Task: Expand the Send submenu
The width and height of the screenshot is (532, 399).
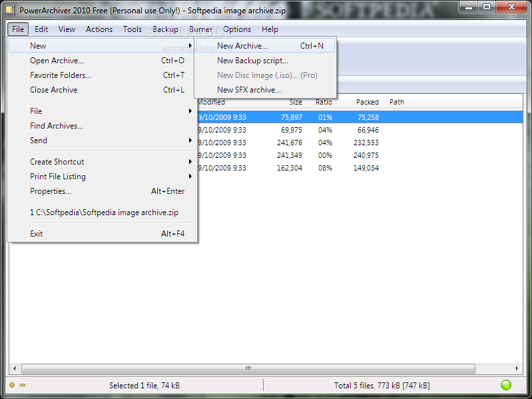Action: coord(101,140)
